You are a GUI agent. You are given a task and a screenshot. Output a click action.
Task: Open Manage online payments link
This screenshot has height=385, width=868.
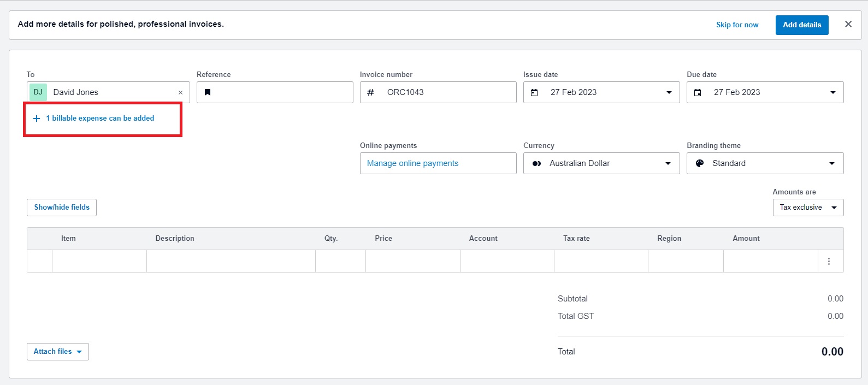coord(412,163)
